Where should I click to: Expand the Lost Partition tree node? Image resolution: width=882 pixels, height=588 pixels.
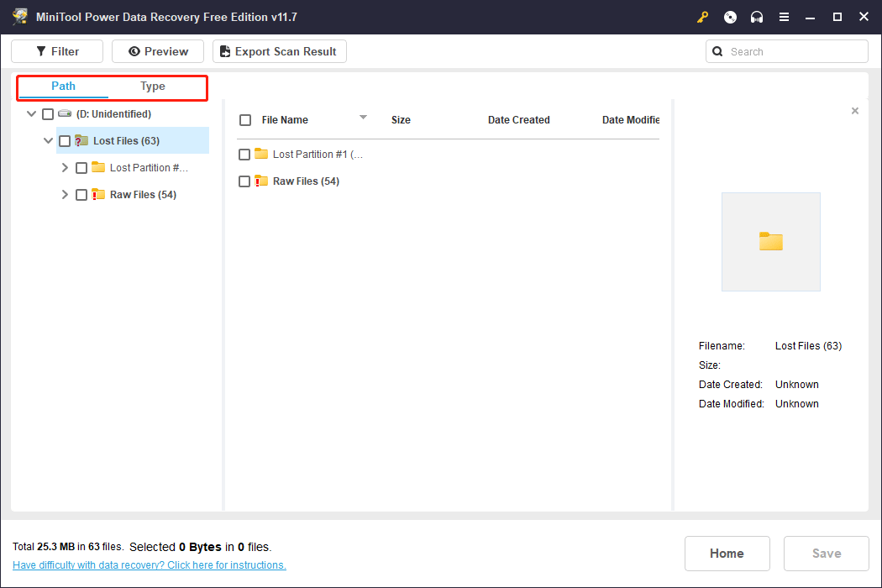point(65,168)
